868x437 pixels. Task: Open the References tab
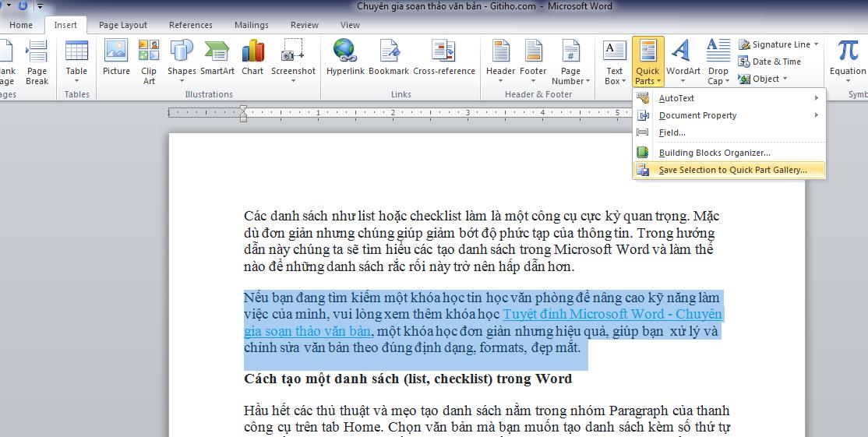coord(190,25)
